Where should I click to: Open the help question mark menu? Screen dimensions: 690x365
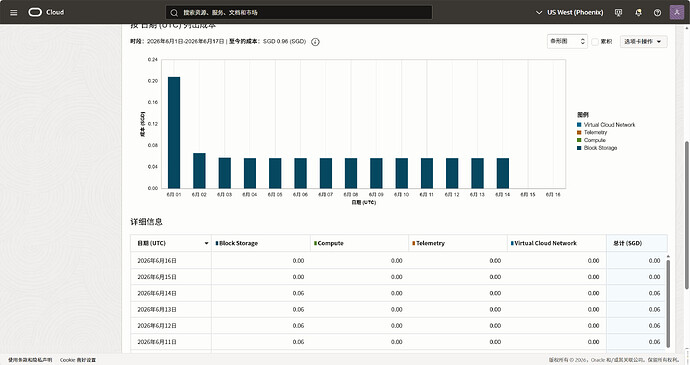tap(657, 12)
